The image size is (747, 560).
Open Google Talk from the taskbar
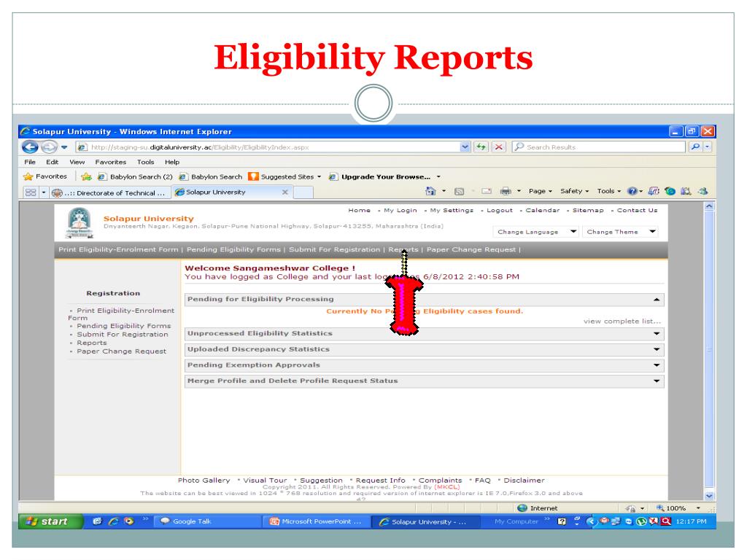[x=208, y=521]
